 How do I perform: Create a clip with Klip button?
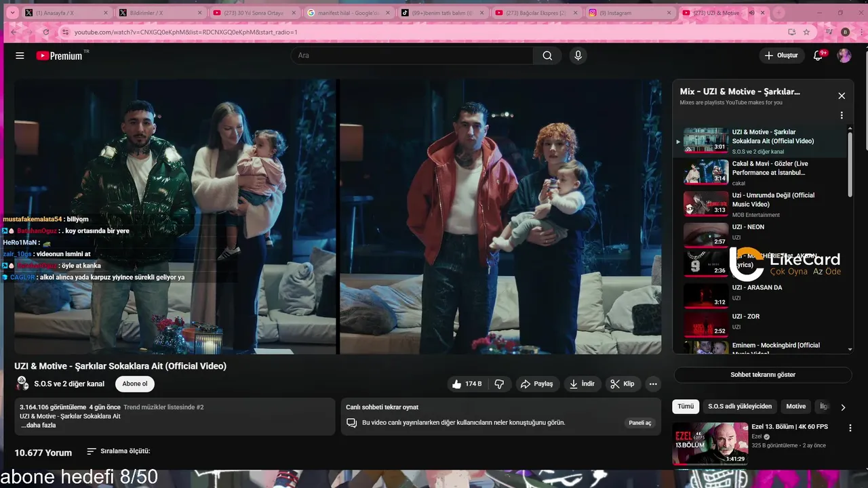pos(623,384)
